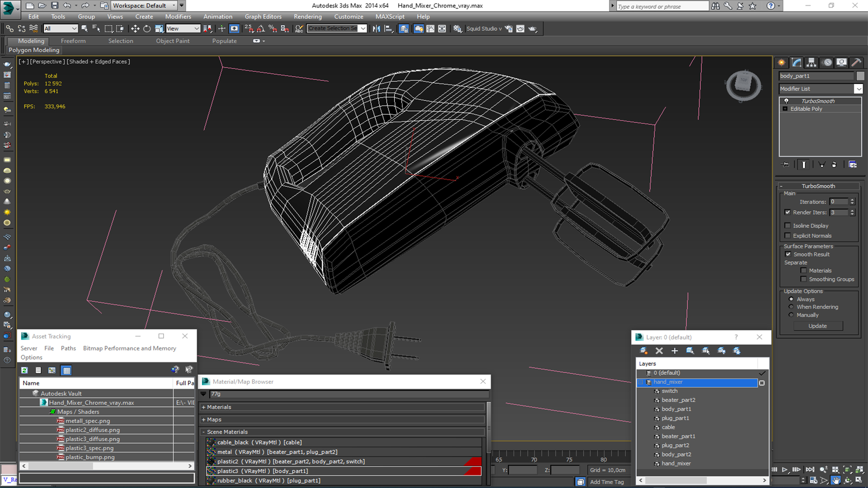The image size is (868, 488).
Task: Select When Rendering update option
Action: coord(791,307)
